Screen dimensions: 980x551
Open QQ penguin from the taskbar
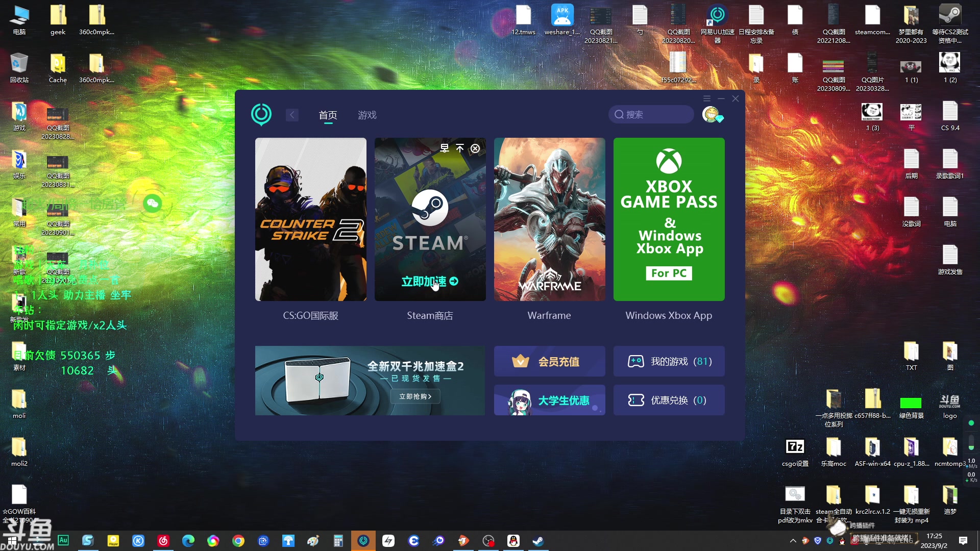point(513,540)
